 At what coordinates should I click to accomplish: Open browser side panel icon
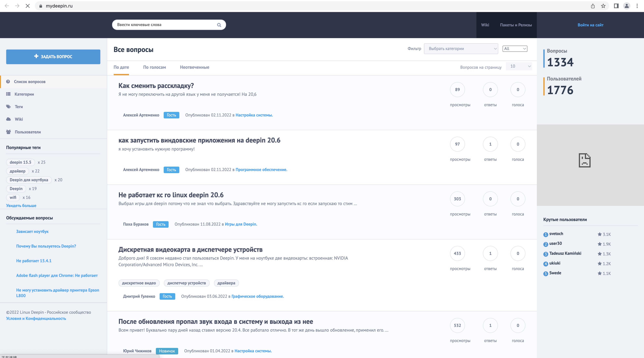tap(616, 6)
